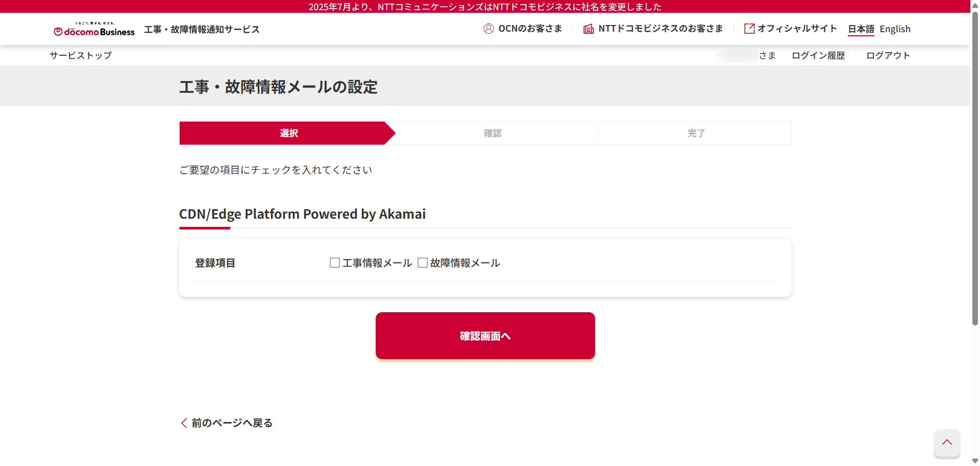
Task: Click the 完了 step tab
Action: [696, 133]
